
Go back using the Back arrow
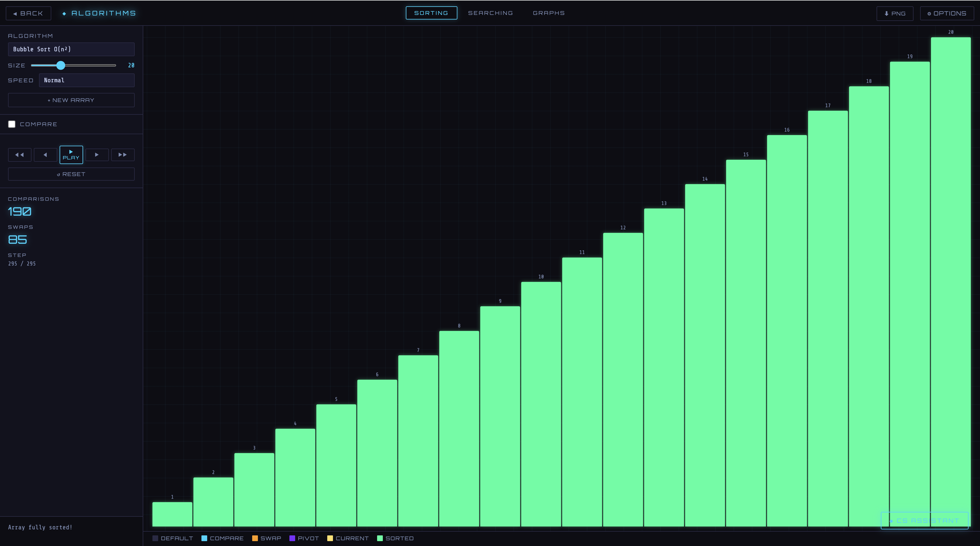[x=28, y=13]
